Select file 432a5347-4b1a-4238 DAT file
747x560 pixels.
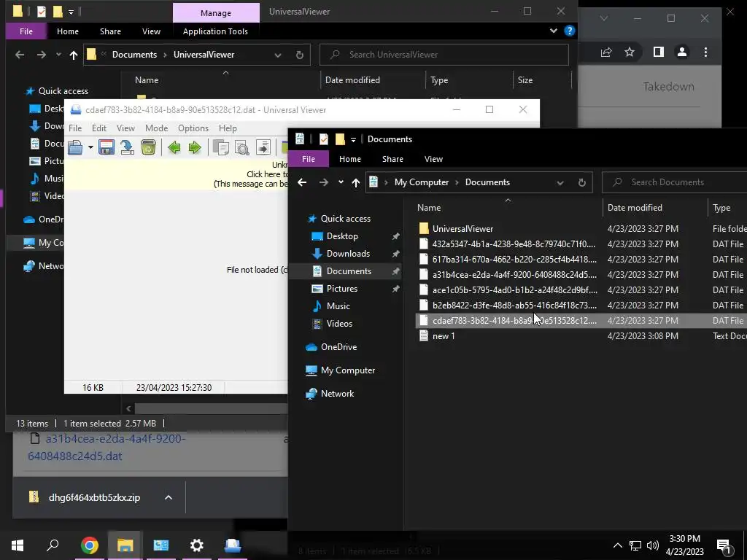pyautogui.click(x=514, y=244)
